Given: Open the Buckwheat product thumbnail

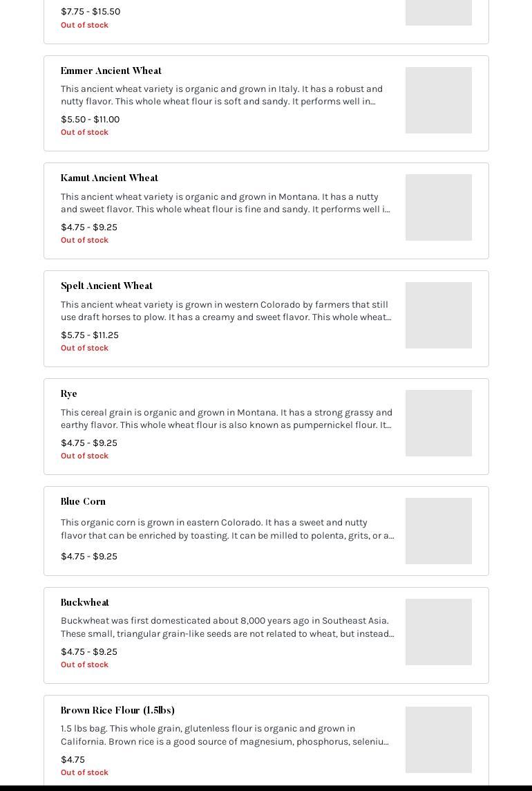Looking at the screenshot, I should coord(438,632).
